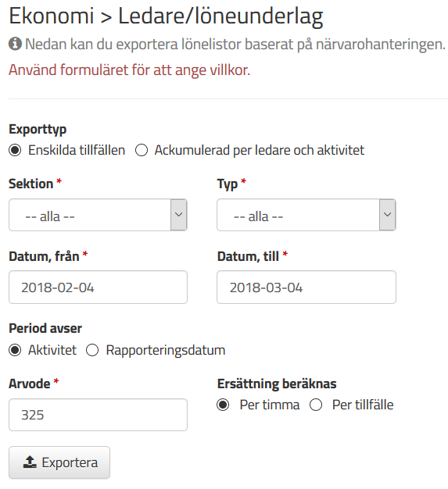Click the Ekonomi > Ledare/löneunderlag heading
This screenshot has width=448, height=489.
(166, 16)
